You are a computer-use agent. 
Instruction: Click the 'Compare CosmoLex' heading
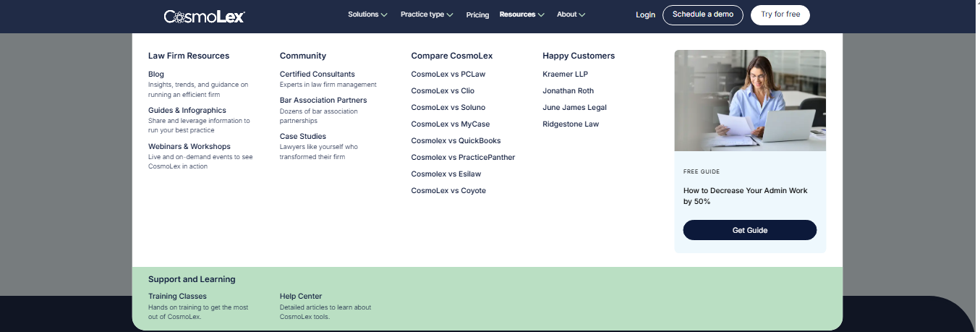[x=452, y=56]
